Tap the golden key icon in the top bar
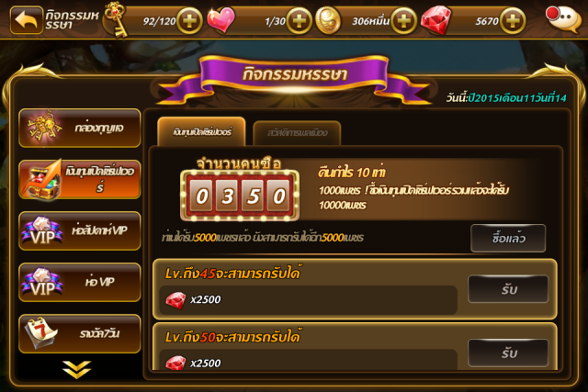Viewport: 588px width, 392px height. [x=116, y=18]
